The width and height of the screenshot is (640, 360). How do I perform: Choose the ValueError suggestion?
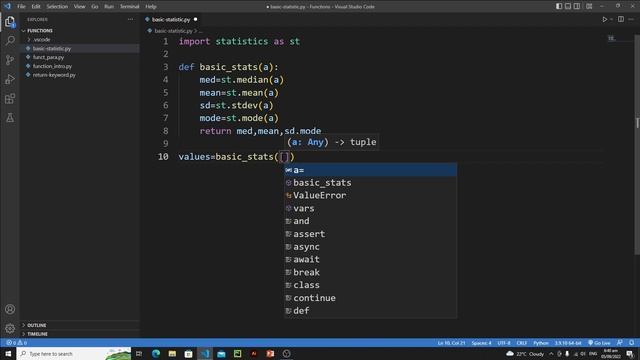(x=371, y=196)
